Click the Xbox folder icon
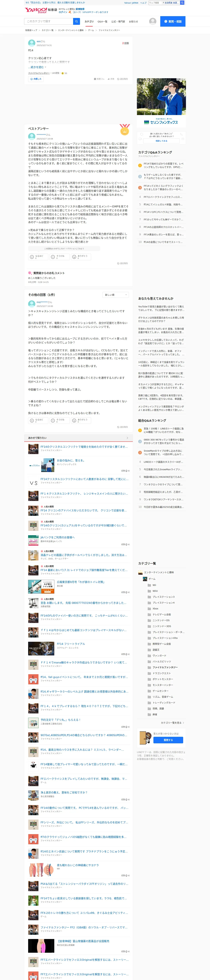This screenshot has height=980, width=210. tap(149, 609)
